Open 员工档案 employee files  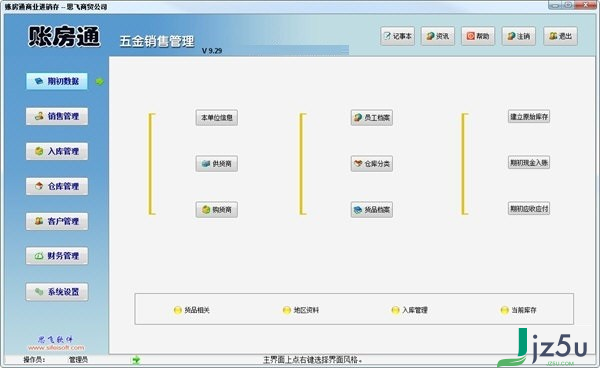372,117
